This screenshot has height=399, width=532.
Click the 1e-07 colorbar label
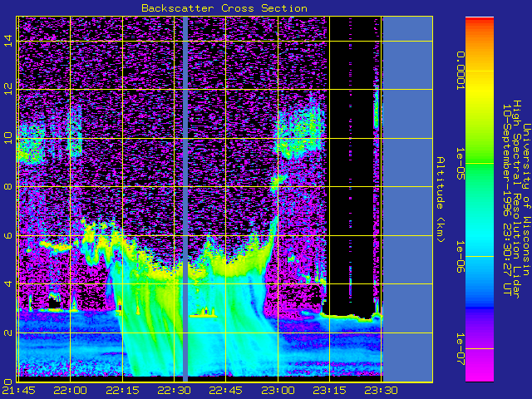(460, 349)
